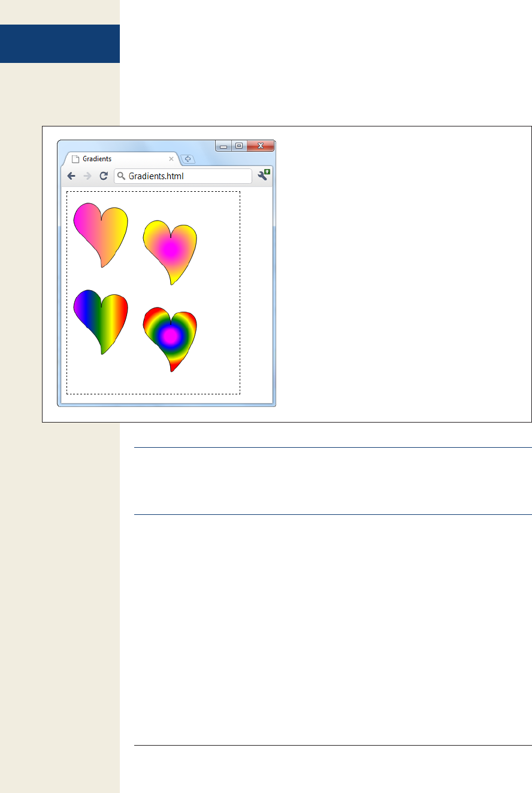The image size is (532, 793).
Task: Click the page icon on Gradients tab
Action: pyautogui.click(x=75, y=159)
